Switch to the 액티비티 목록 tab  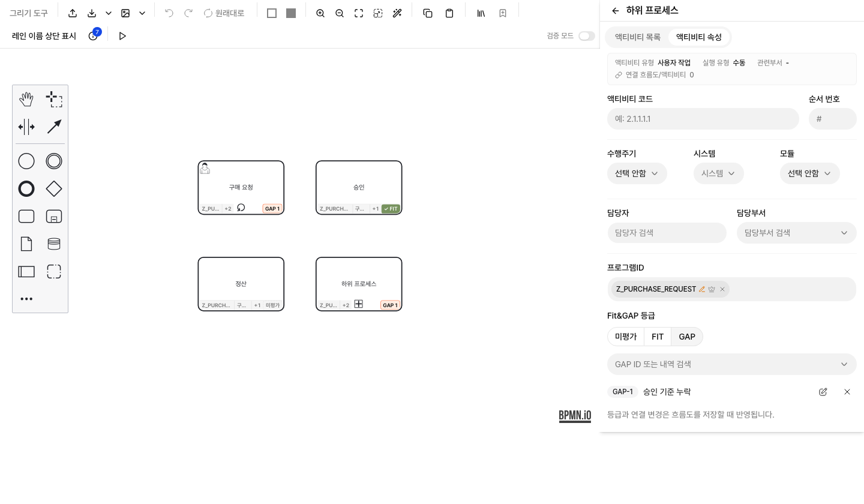(x=638, y=37)
